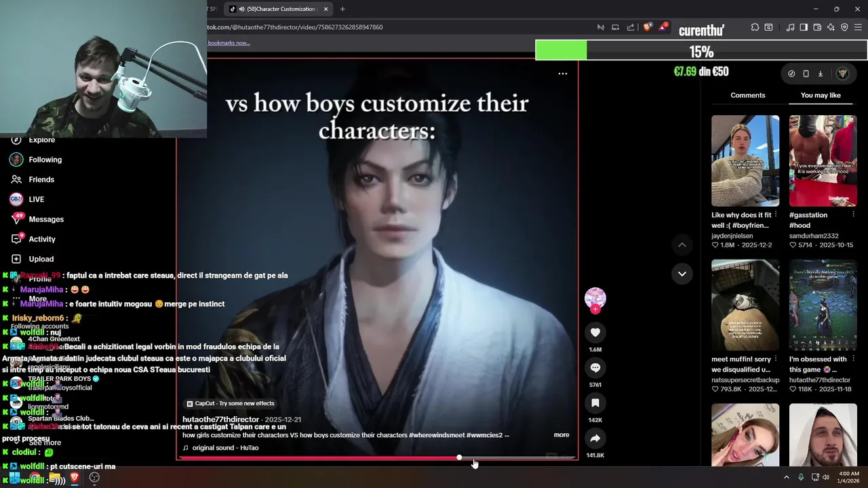Image resolution: width=868 pixels, height=488 pixels.
Task: Options for Like why does it fit
Action: [x=776, y=215]
